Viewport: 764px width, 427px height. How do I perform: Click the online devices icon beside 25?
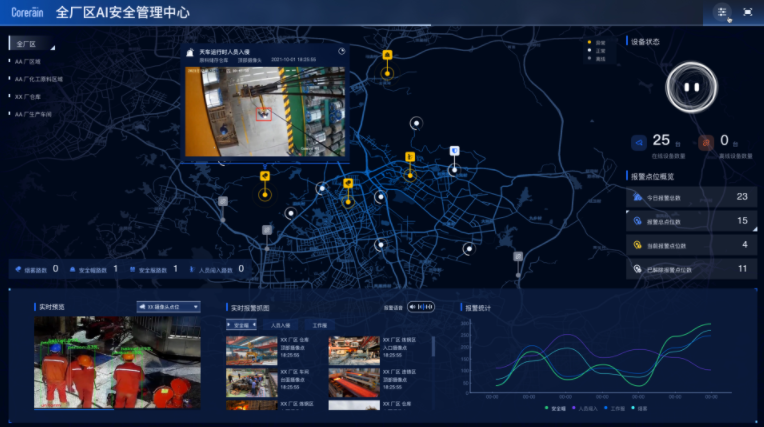click(636, 142)
